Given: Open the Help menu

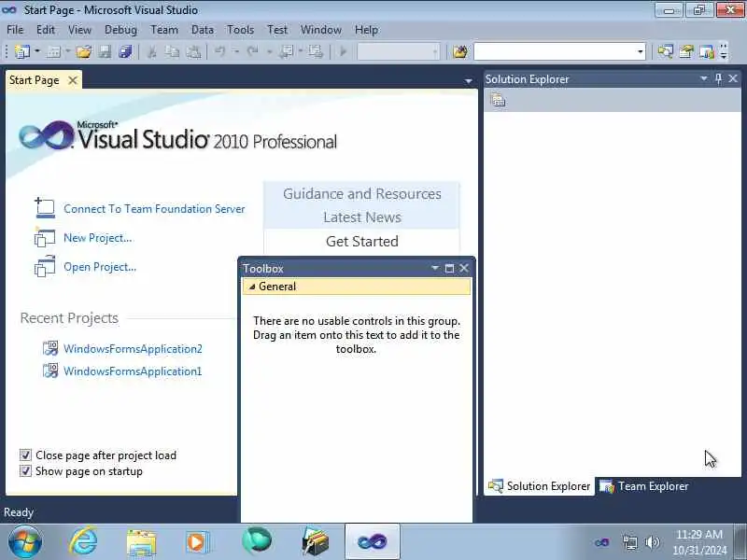Looking at the screenshot, I should [366, 30].
